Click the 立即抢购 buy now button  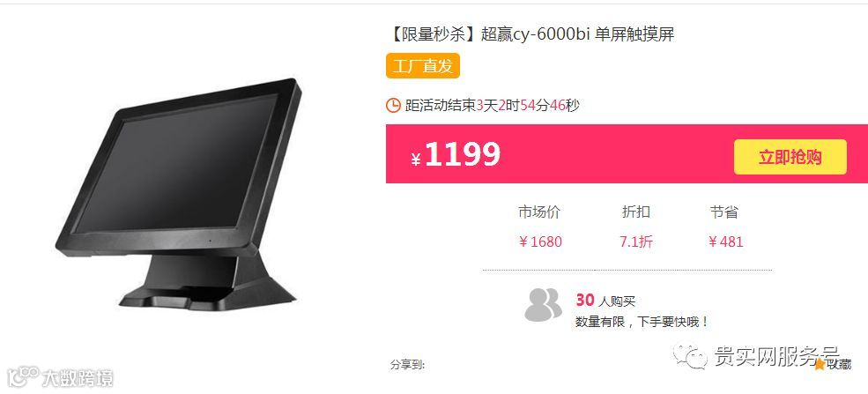coord(790,157)
